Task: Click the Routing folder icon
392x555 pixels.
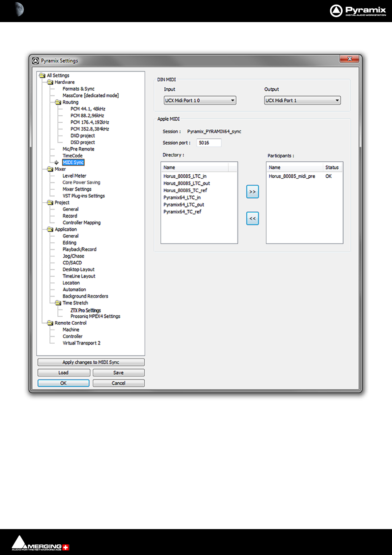Action: pos(58,102)
